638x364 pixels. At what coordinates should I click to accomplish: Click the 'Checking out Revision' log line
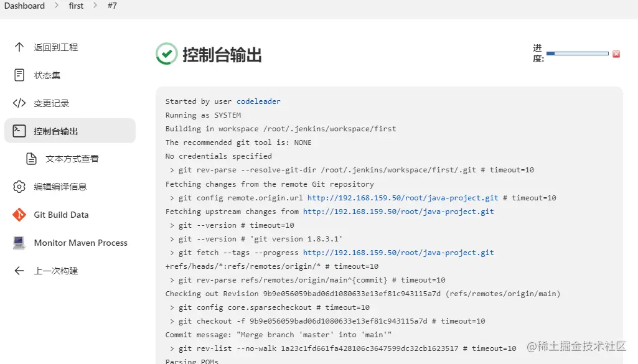click(362, 294)
